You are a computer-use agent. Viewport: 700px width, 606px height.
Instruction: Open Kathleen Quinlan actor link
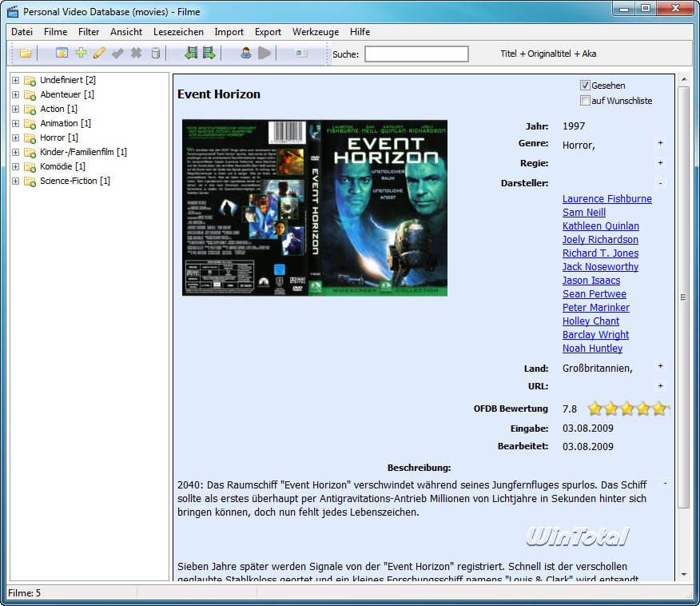pyautogui.click(x=600, y=226)
